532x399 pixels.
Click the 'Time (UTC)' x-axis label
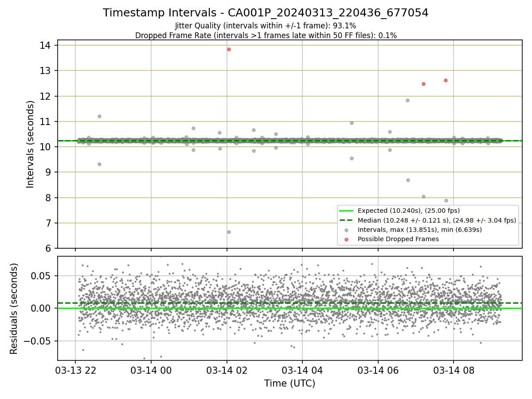click(x=289, y=383)
